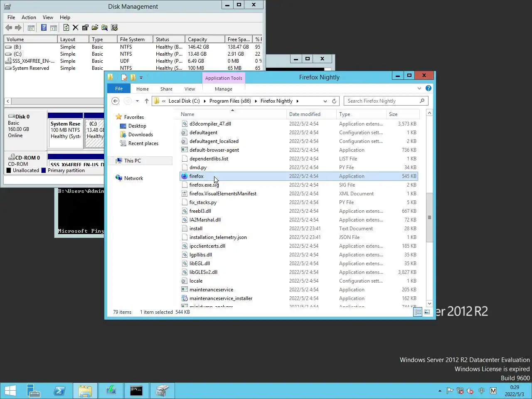The height and width of the screenshot is (399, 532).
Task: Open Explorer recent locations dropdown arrow
Action: tap(137, 101)
